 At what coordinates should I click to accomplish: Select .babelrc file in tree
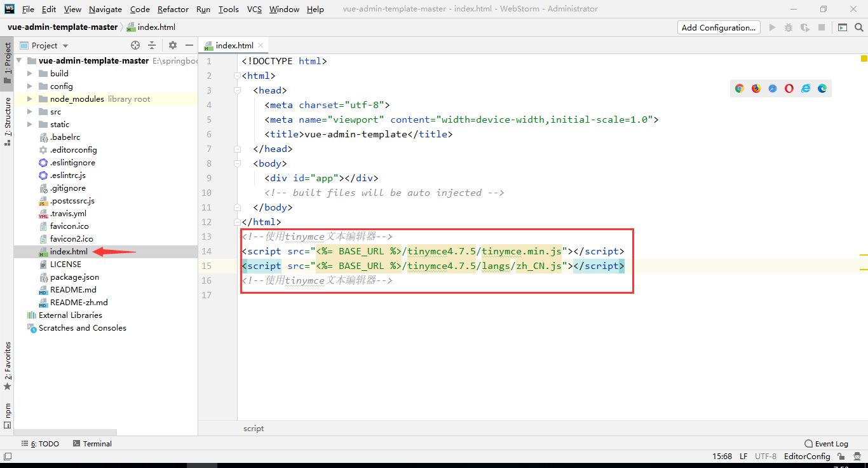click(65, 137)
